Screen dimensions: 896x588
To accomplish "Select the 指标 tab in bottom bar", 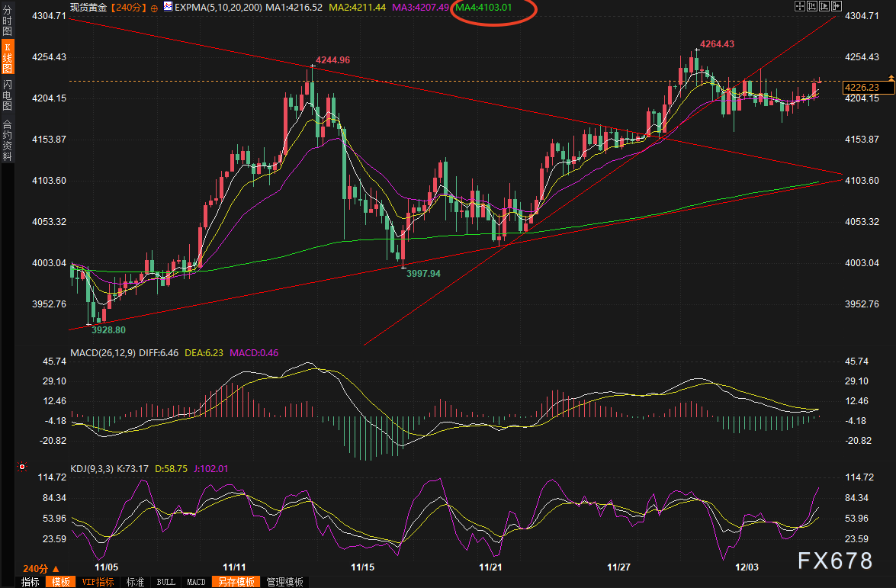I will [31, 582].
